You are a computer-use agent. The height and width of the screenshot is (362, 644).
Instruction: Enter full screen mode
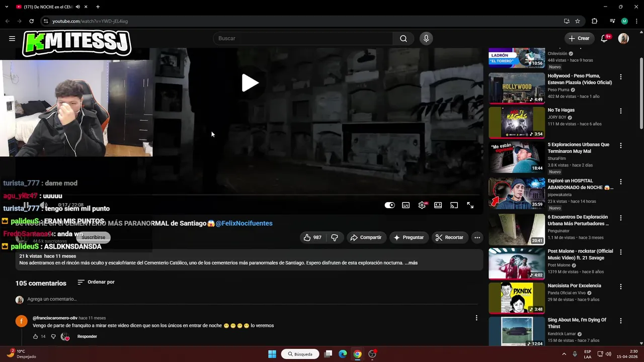470,205
